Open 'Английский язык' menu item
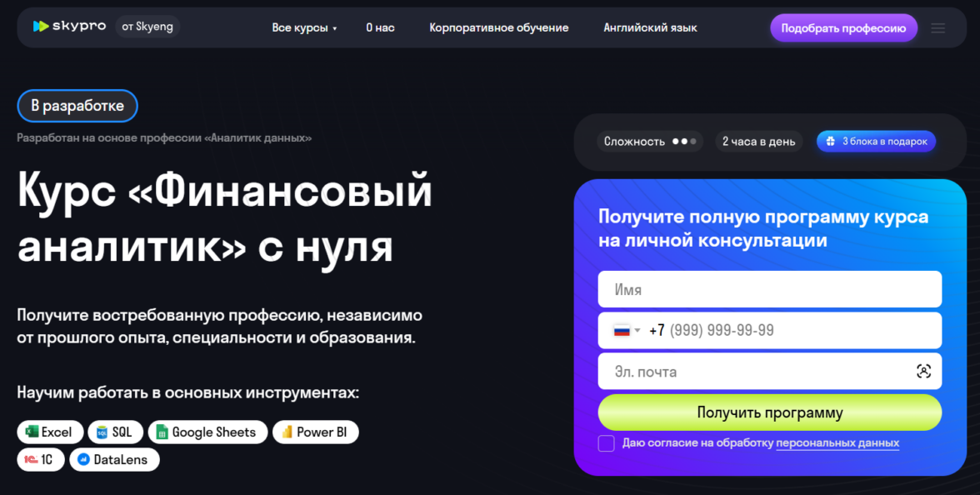 pos(650,28)
